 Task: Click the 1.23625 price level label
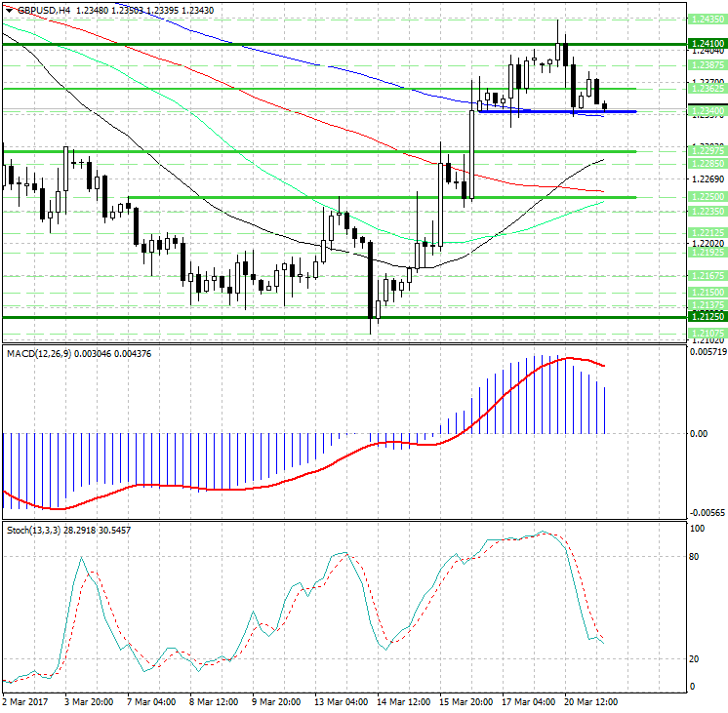click(706, 89)
